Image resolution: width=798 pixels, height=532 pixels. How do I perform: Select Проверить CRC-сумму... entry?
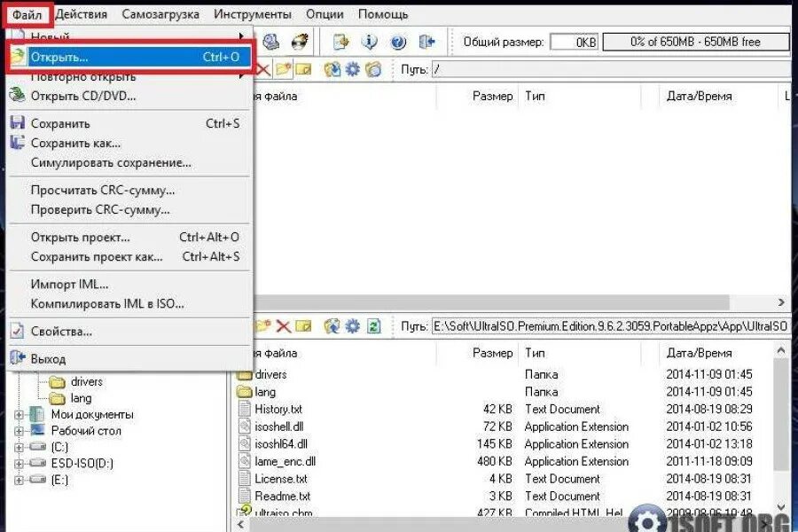click(x=129, y=209)
